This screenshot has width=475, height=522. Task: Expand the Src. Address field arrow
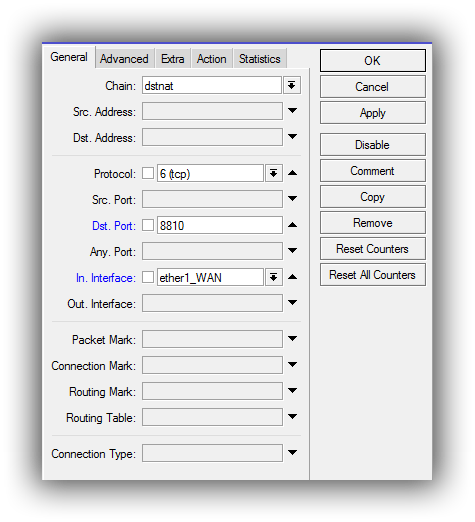tap(292, 111)
